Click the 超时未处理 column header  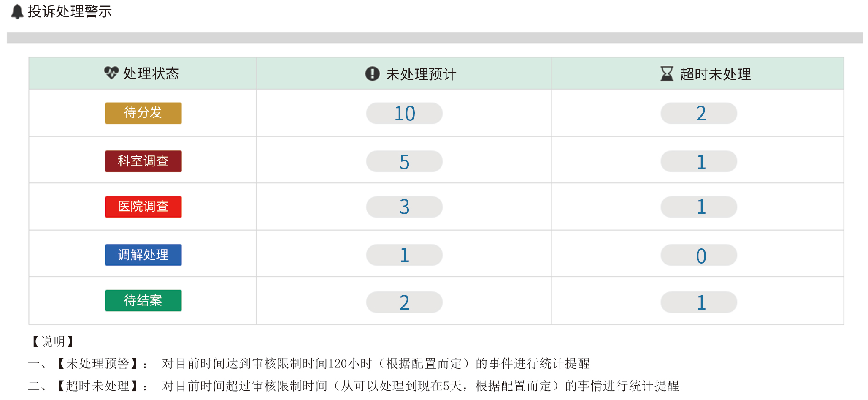(x=715, y=74)
